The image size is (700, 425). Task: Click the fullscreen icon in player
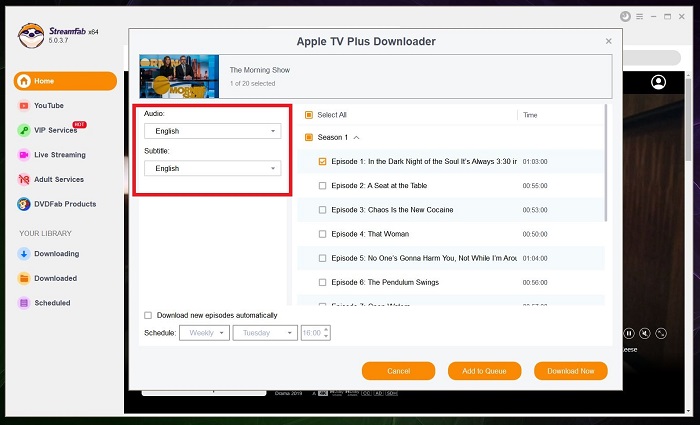(x=661, y=333)
